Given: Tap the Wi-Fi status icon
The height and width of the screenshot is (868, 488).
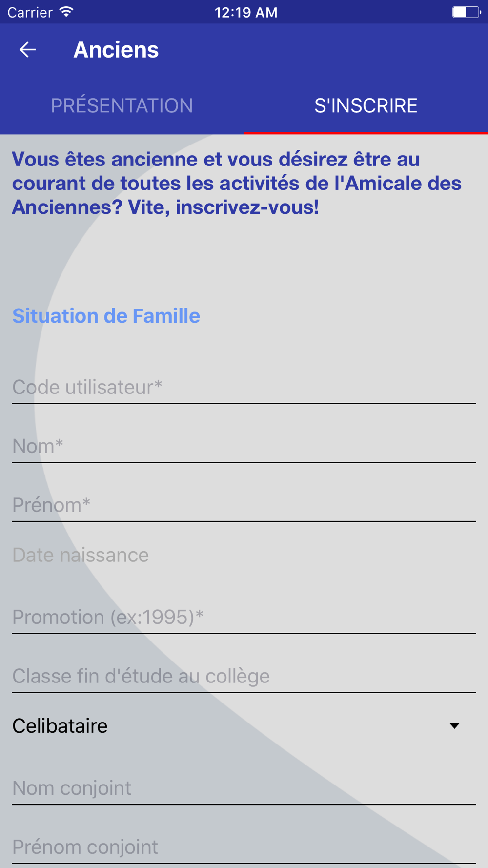Looking at the screenshot, I should [66, 12].
